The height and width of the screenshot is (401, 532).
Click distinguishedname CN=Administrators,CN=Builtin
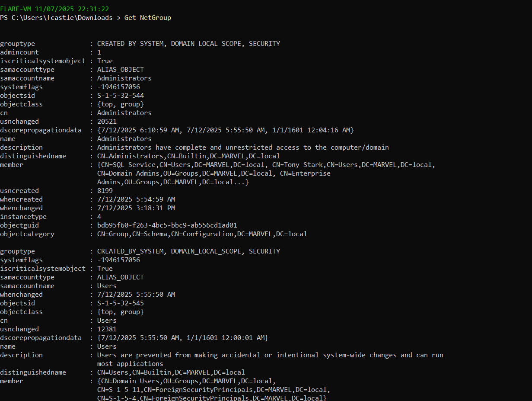point(188,156)
